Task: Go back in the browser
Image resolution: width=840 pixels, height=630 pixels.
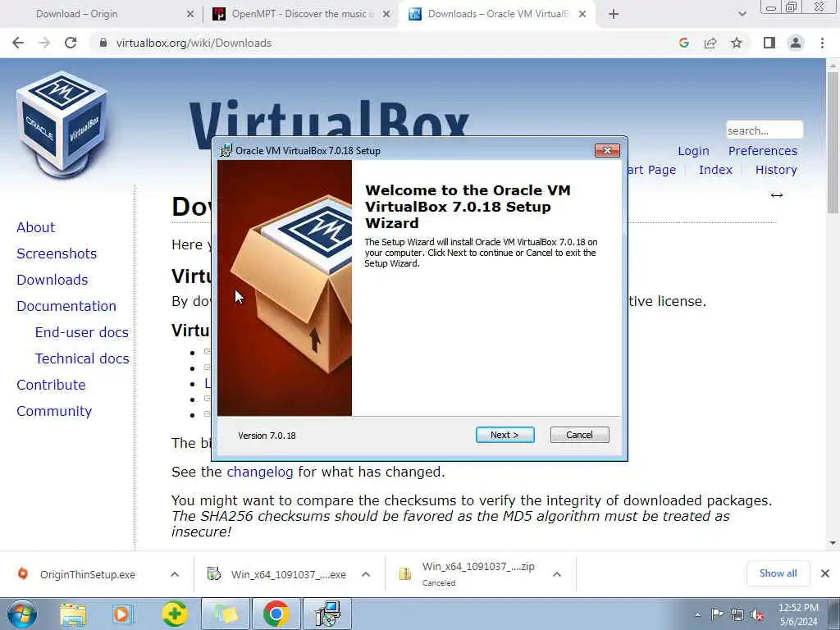Action: point(18,43)
